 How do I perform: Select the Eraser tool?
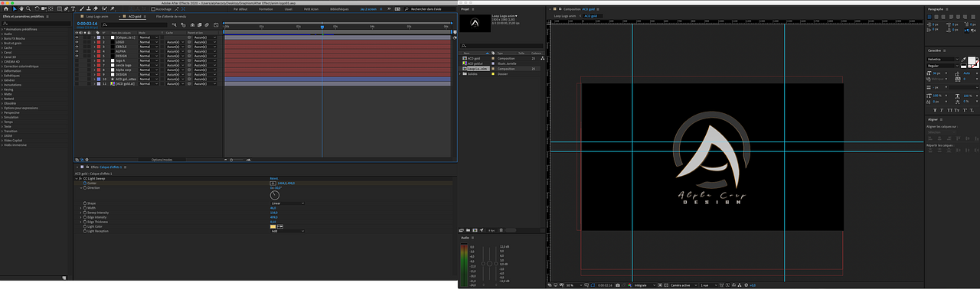[96, 9]
